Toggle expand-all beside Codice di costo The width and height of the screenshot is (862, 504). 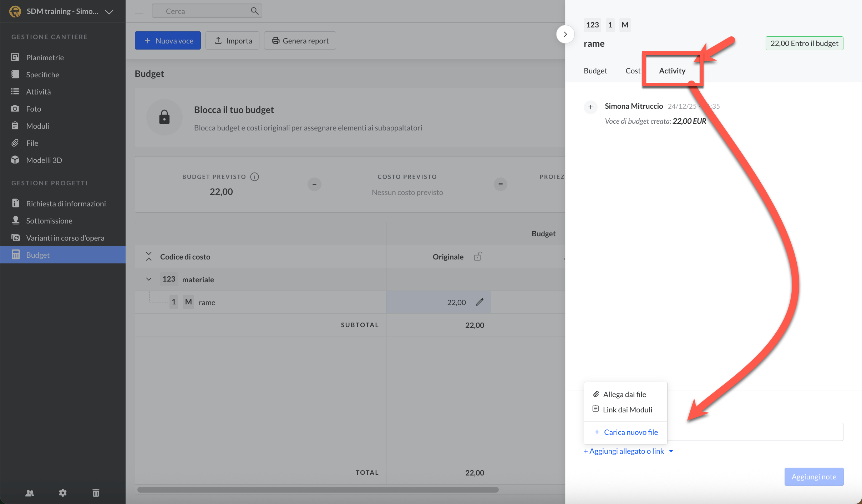(x=149, y=256)
